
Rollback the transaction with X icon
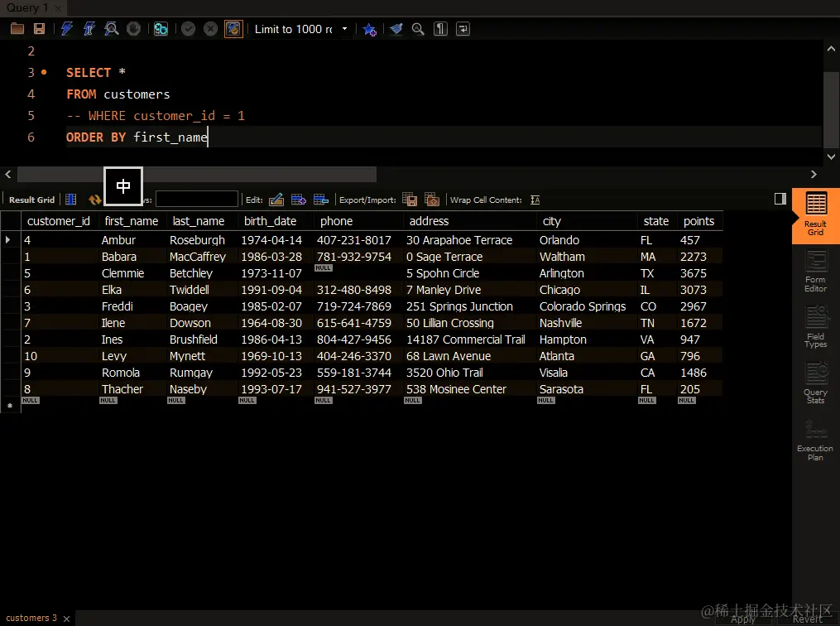pyautogui.click(x=210, y=29)
